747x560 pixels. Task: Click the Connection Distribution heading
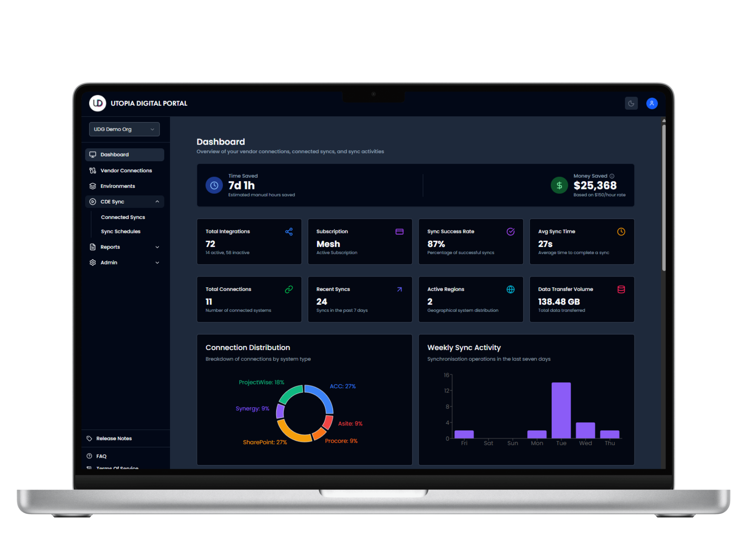(x=248, y=347)
